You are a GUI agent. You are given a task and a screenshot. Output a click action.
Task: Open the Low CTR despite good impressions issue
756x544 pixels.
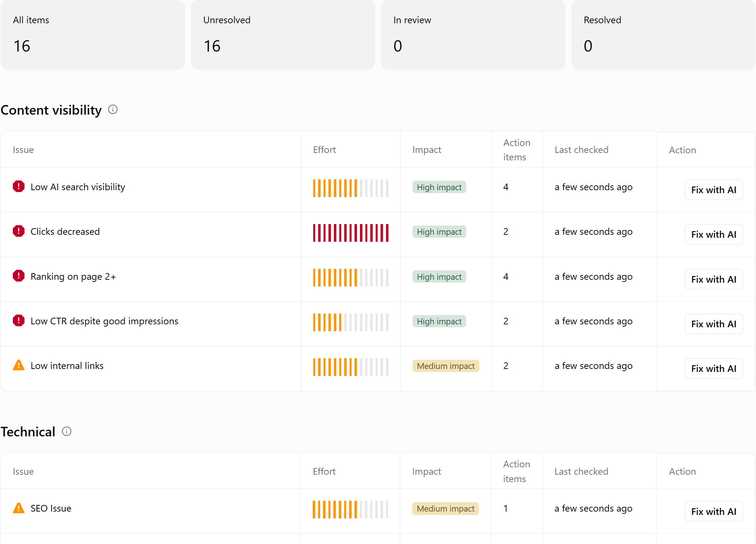[x=104, y=321]
